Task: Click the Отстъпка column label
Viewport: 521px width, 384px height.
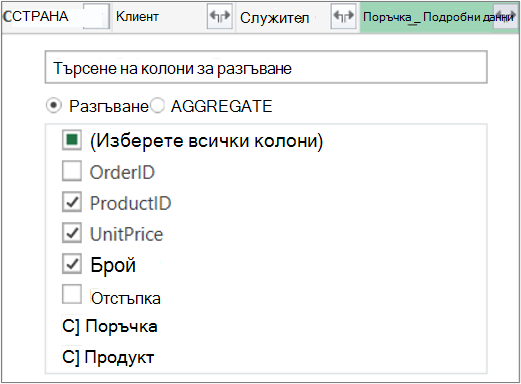Action: 126,298
